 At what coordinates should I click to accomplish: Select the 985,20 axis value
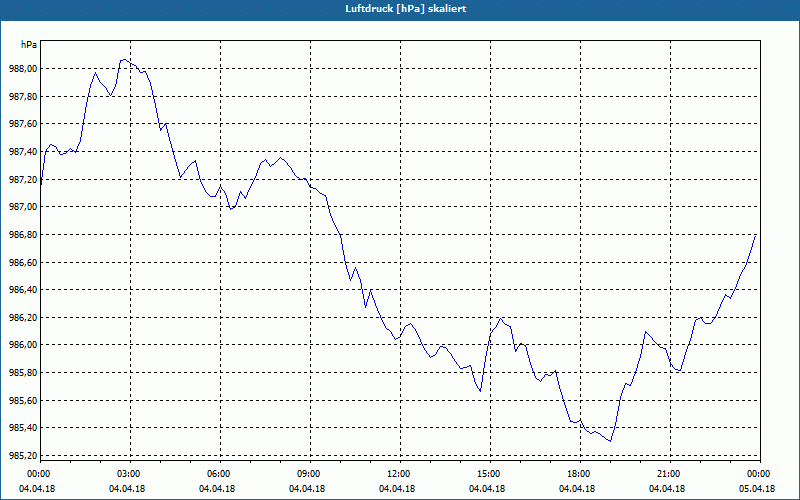pos(22,456)
